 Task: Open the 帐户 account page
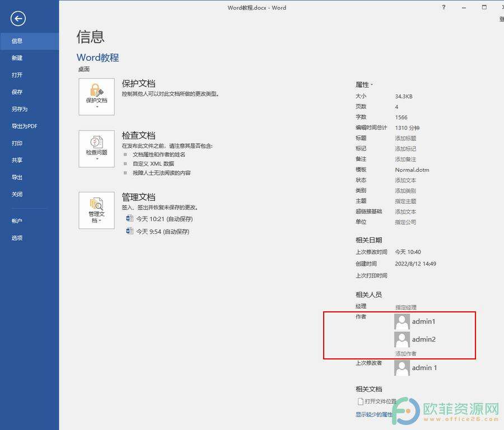click(x=29, y=221)
